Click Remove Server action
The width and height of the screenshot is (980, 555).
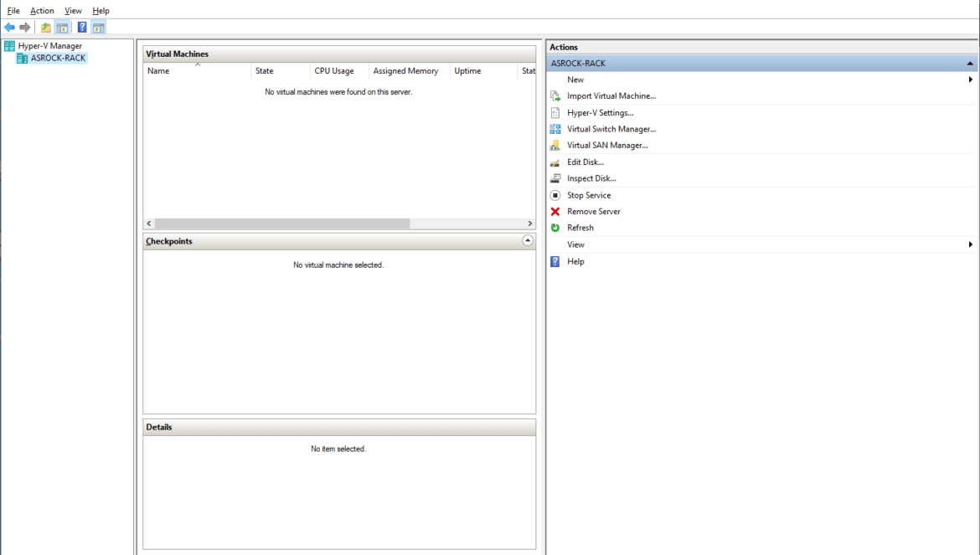(593, 212)
